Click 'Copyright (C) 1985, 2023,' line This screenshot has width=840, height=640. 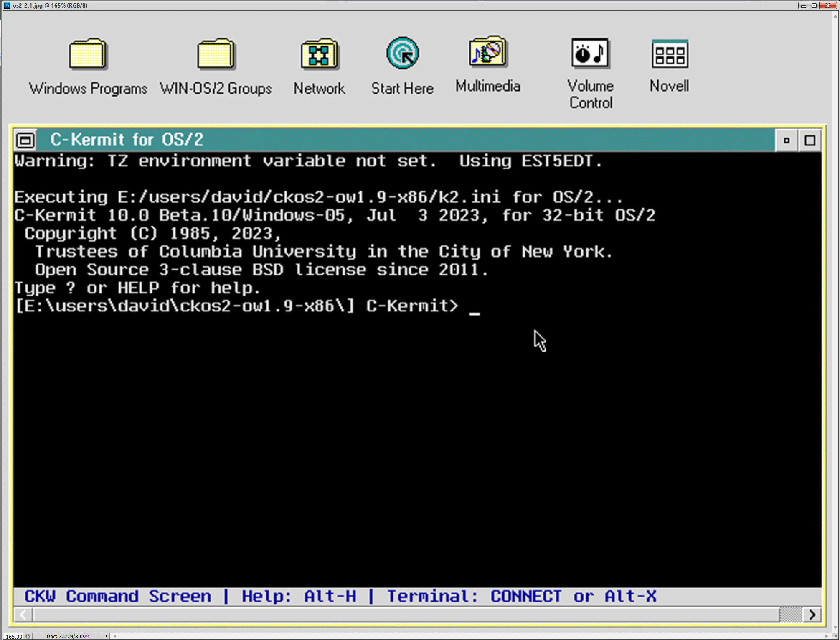tap(153, 233)
